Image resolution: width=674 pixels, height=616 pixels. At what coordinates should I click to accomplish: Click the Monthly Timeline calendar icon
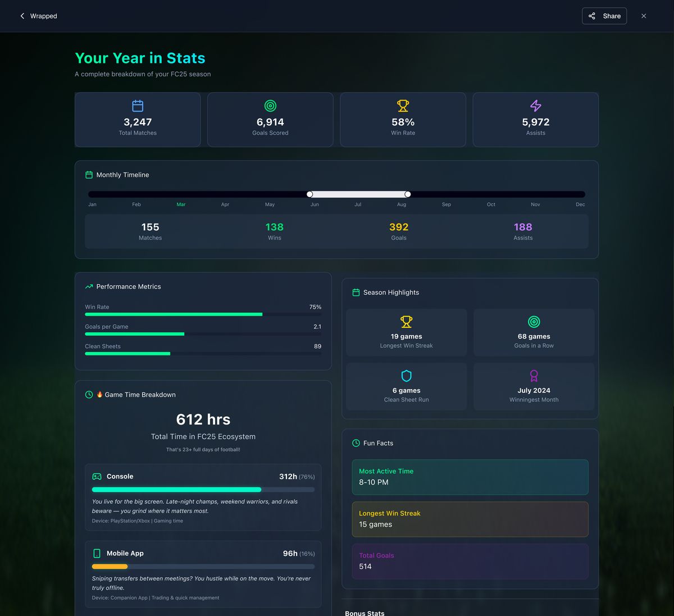click(89, 175)
